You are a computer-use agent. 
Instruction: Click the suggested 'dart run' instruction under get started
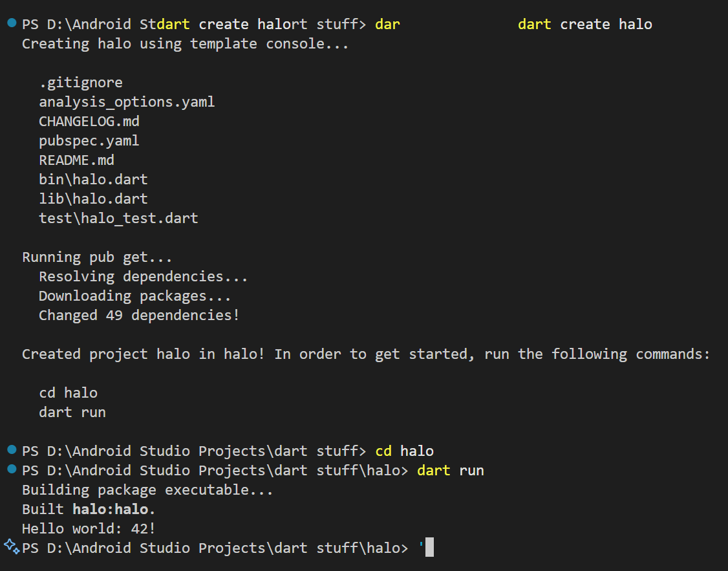(x=72, y=413)
